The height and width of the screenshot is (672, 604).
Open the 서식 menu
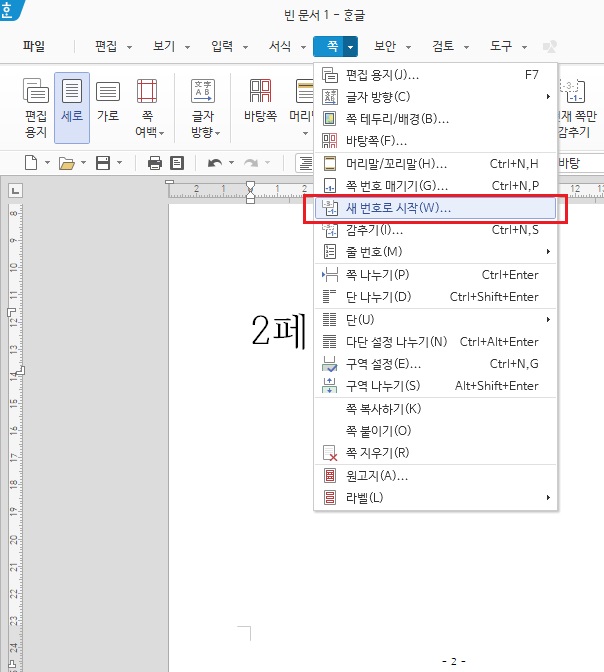click(280, 46)
